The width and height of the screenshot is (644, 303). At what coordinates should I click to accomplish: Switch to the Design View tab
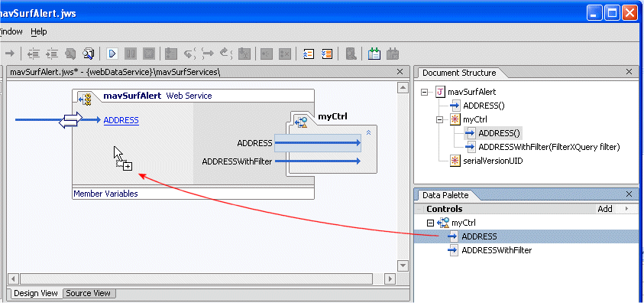tap(36, 293)
